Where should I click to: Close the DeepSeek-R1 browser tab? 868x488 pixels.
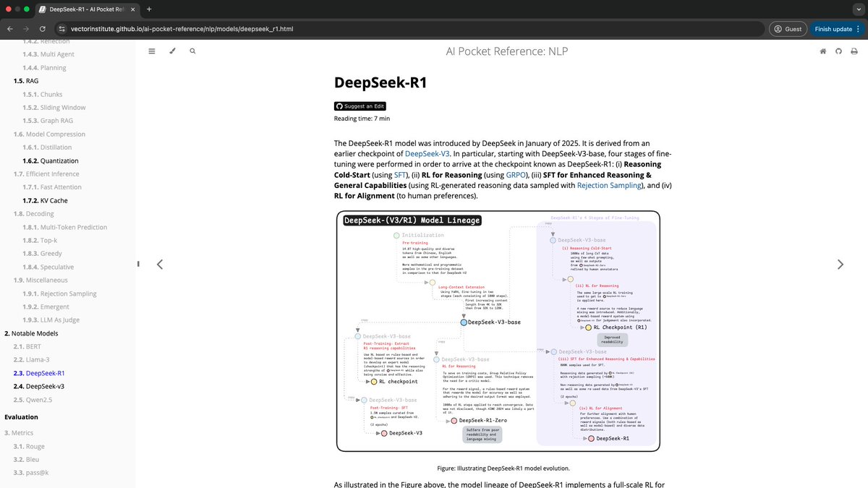point(132,9)
